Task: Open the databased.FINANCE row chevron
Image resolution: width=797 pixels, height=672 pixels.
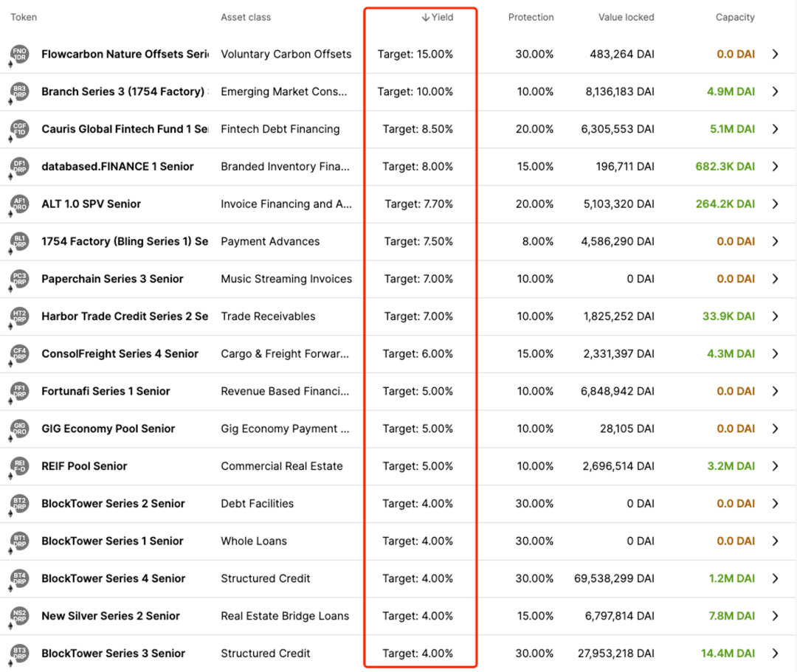Action: 775,167
